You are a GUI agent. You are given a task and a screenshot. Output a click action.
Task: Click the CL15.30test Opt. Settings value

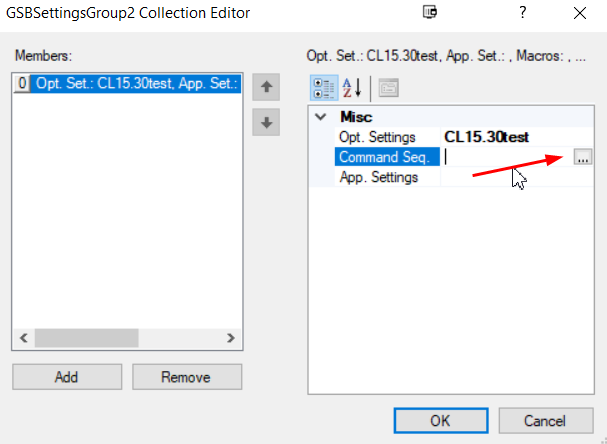coord(487,137)
